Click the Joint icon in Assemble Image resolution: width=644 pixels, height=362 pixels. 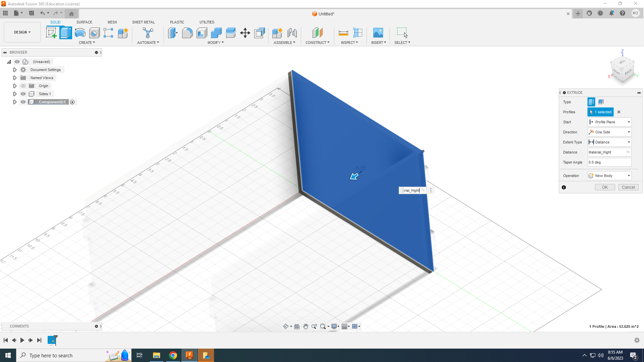(x=292, y=33)
